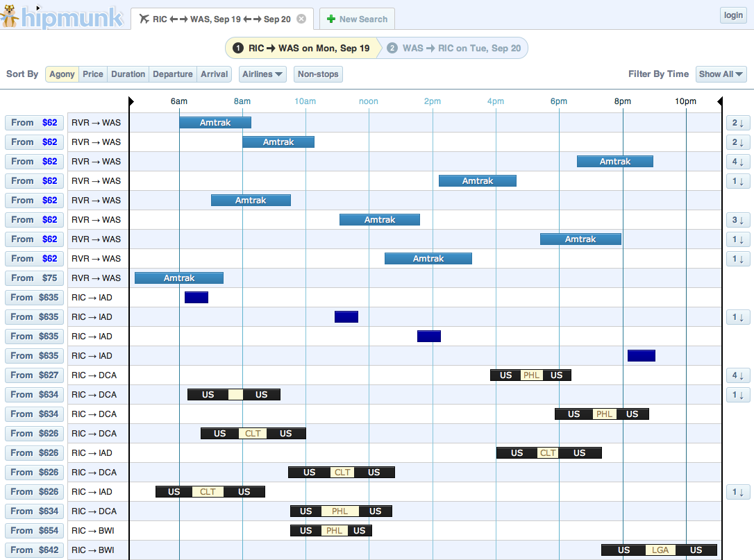The image size is (754, 560).
Task: Click the evening US PHL US bar on $634 DCA row
Action: (x=602, y=414)
